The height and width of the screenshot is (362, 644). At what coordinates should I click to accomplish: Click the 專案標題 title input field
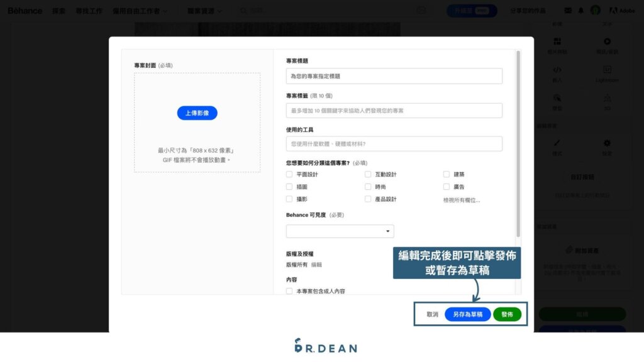pyautogui.click(x=393, y=75)
